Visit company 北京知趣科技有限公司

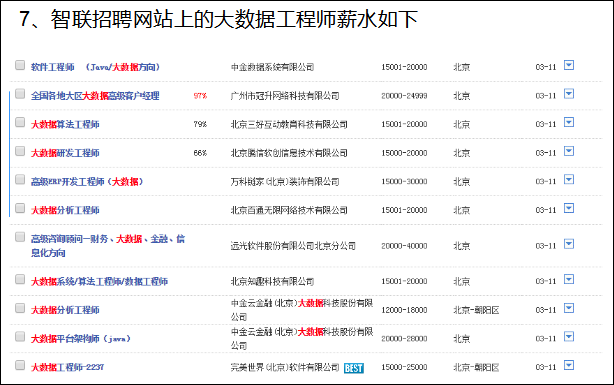[272, 281]
